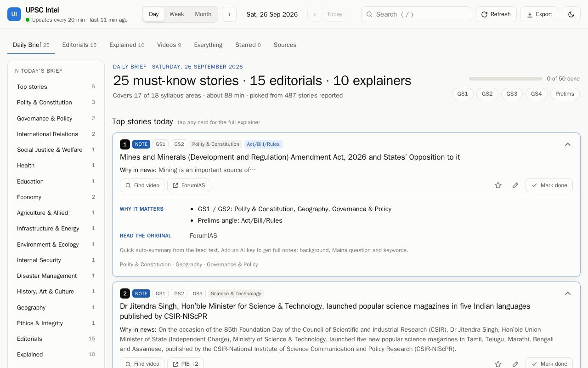Open the Everything tab
Viewport: 588px width, 368px height.
[208, 45]
